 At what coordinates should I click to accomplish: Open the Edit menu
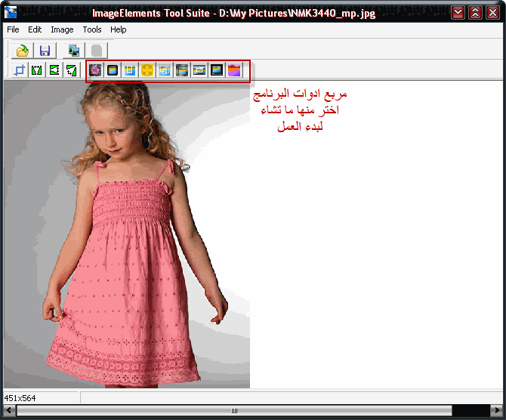(x=35, y=29)
